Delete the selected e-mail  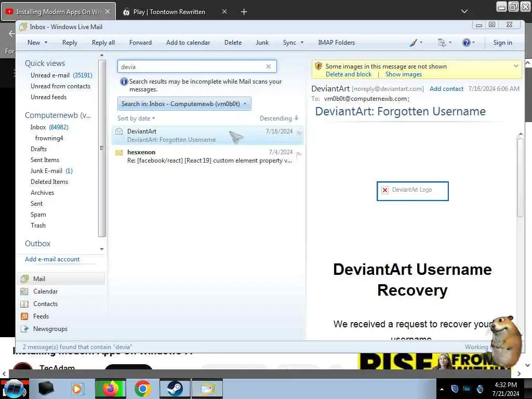coord(233,43)
